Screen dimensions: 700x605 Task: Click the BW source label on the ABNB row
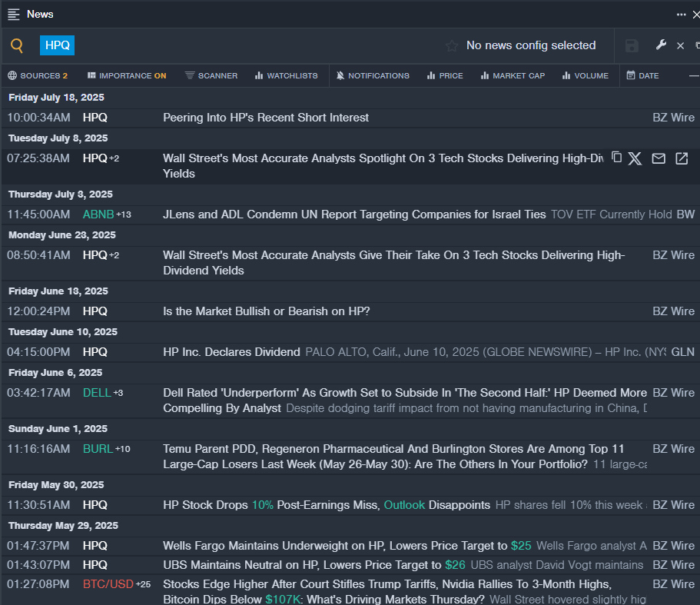(x=685, y=214)
